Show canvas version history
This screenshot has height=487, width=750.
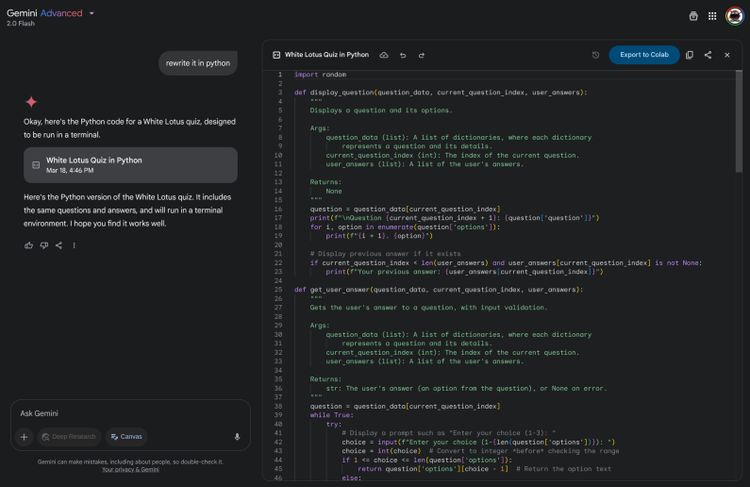coord(596,55)
